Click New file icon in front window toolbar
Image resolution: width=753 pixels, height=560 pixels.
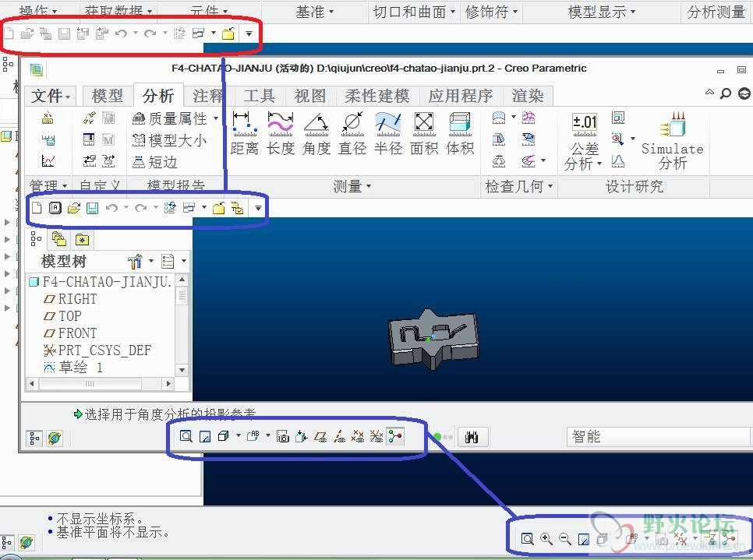(37, 208)
